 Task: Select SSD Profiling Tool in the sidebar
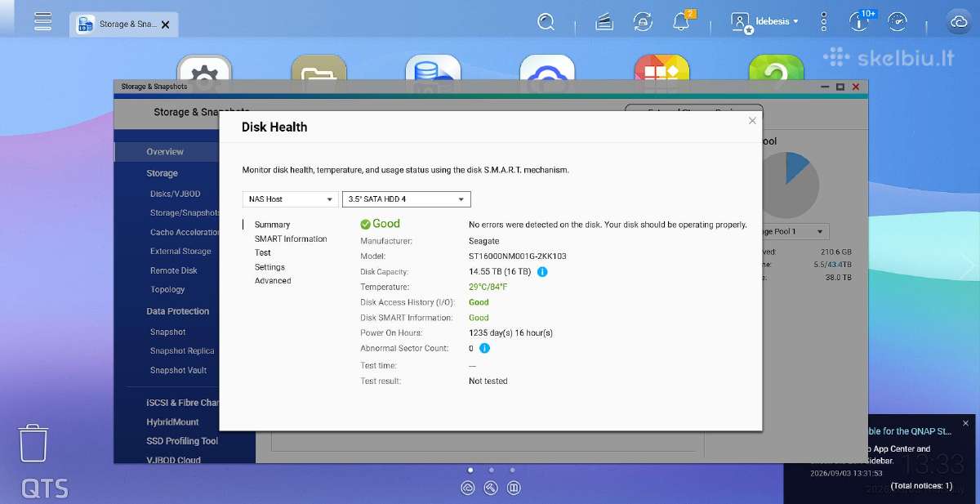[182, 440]
